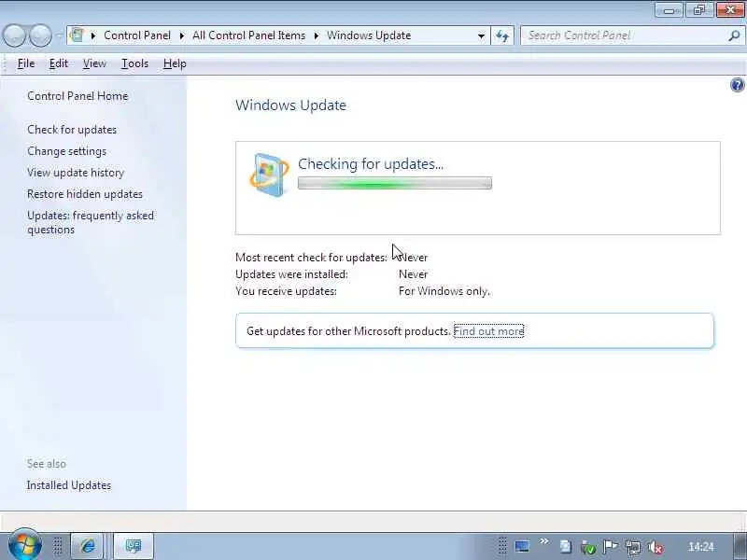Open Change settings

pyautogui.click(x=66, y=151)
